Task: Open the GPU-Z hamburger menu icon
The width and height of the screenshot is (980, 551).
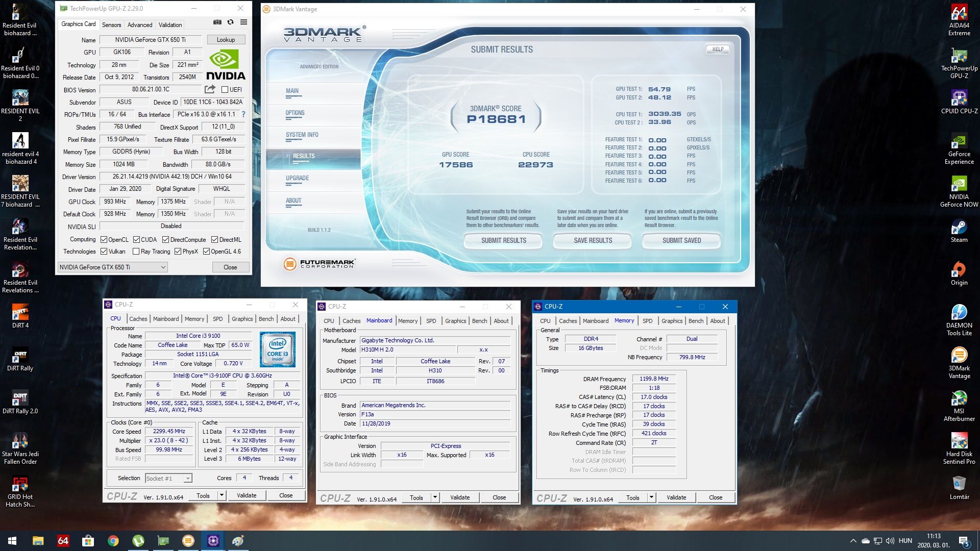Action: pos(244,22)
